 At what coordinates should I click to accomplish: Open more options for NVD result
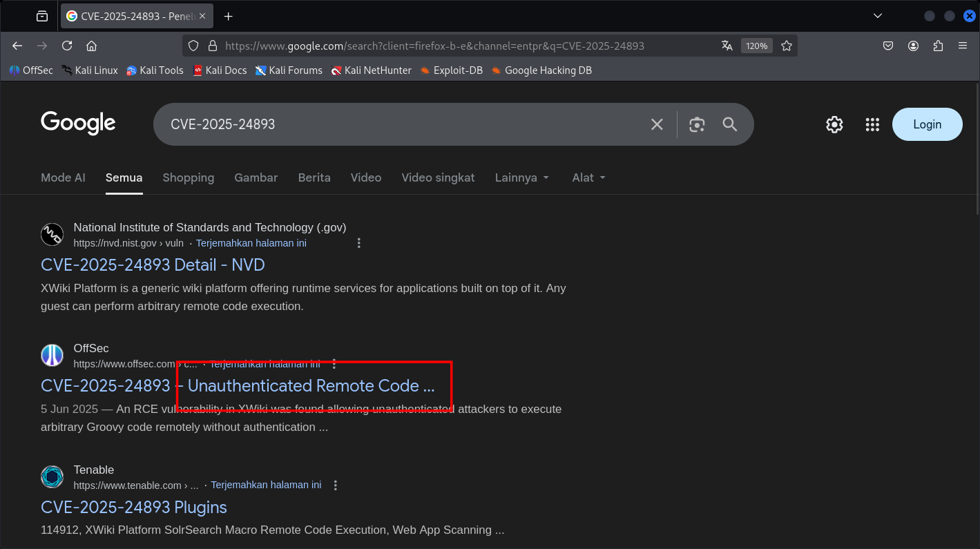[358, 243]
